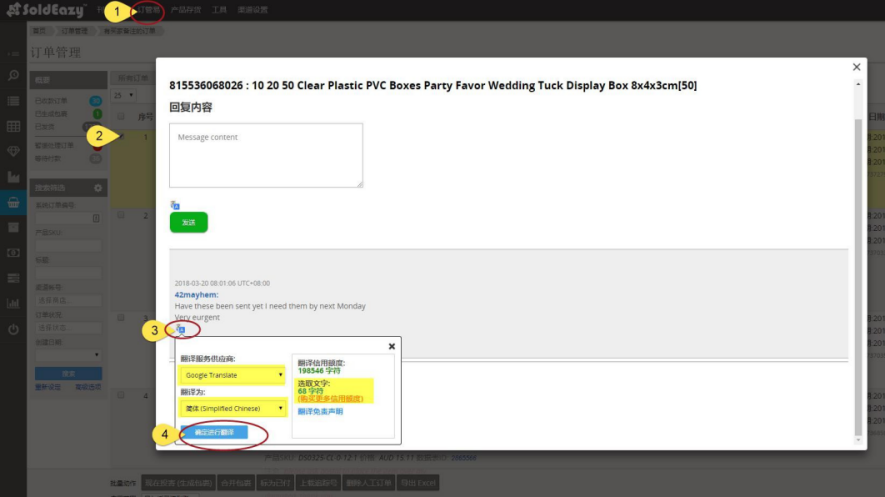The image size is (885, 497).
Task: Click the 重新设定 reset link
Action: 47,387
